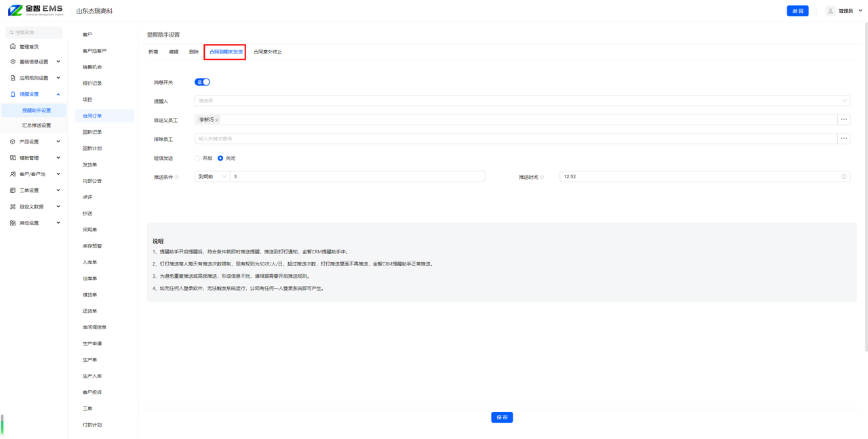Click the clock icon in 推送时间 field
Screen dimensions: 868x439
[844, 177]
